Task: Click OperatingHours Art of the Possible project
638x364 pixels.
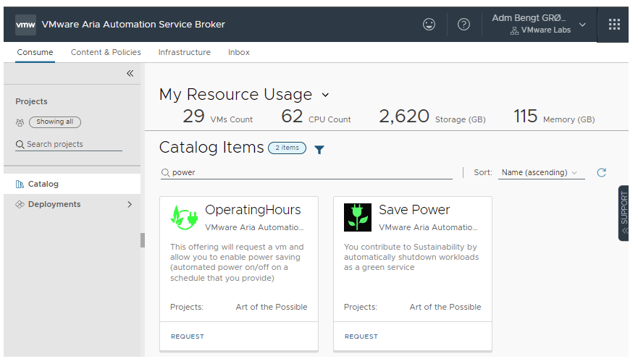Action: (x=272, y=308)
